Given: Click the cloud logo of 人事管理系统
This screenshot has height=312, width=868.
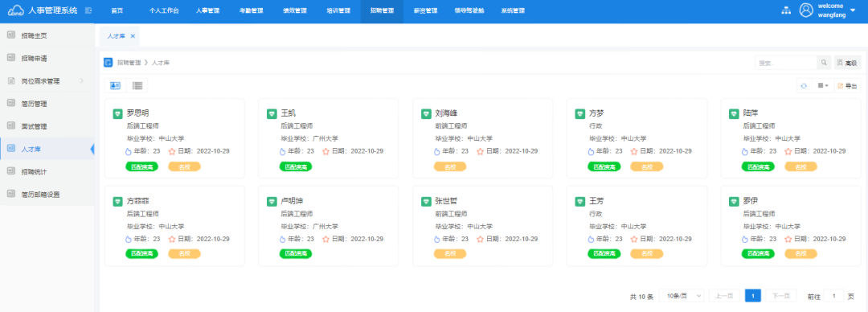Looking at the screenshot, I should pyautogui.click(x=15, y=10).
